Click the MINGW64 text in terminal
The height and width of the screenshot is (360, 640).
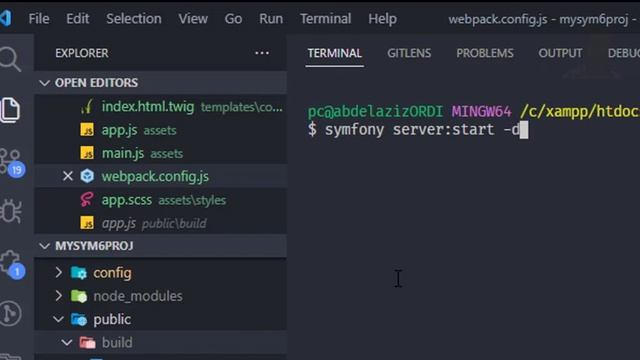tap(481, 111)
